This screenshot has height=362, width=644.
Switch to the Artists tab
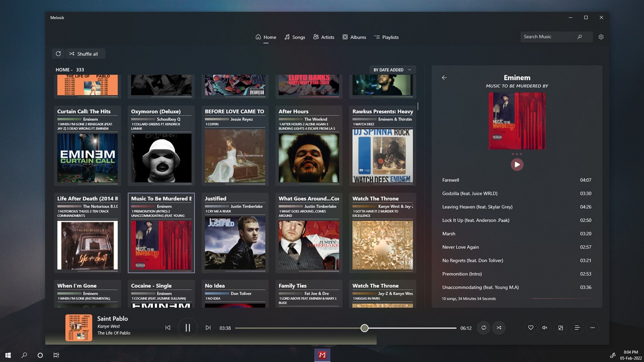coord(324,37)
